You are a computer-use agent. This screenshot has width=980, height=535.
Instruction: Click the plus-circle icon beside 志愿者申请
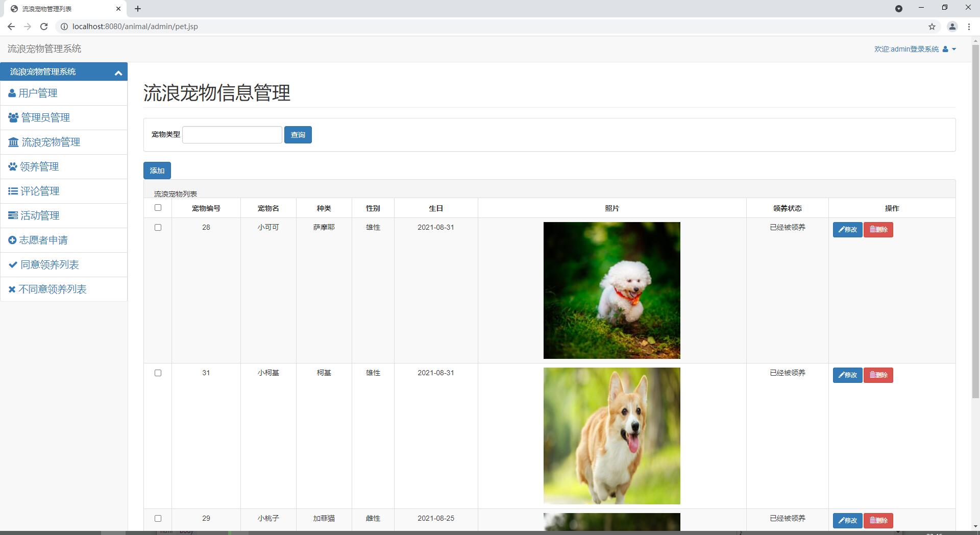pos(12,240)
